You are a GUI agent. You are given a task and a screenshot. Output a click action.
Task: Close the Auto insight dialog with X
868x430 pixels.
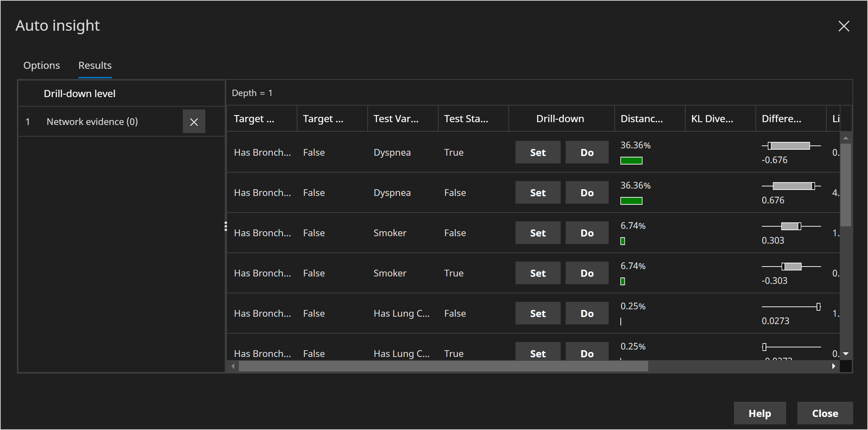click(x=844, y=26)
